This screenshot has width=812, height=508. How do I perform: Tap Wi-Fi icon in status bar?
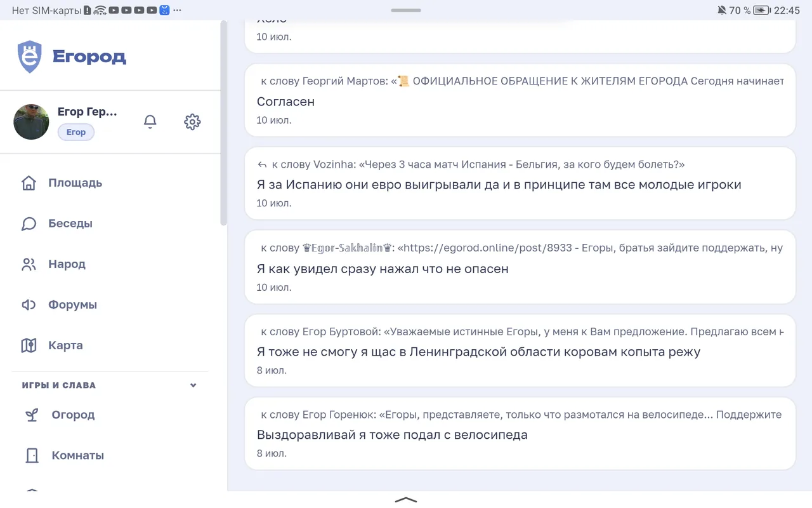(100, 10)
